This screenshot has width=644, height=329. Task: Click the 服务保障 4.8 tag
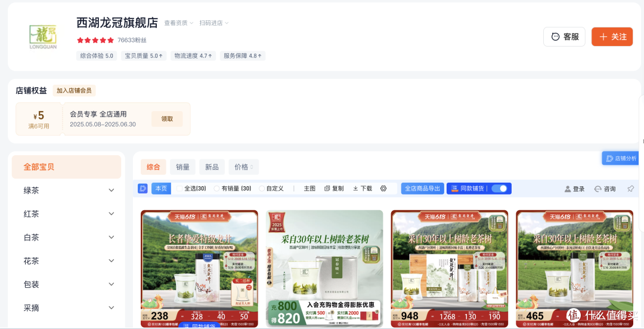pos(242,56)
